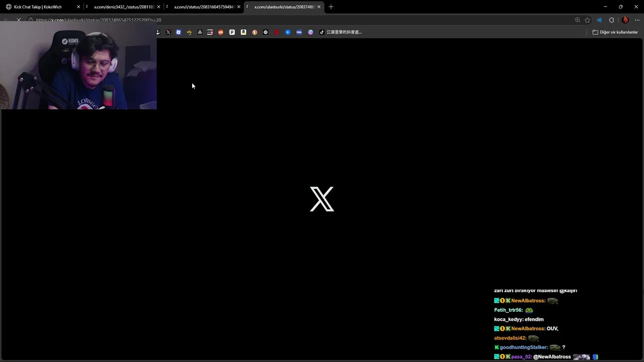This screenshot has width=644, height=362.
Task: Click the frog emote in Fetih_trtr56's message
Action: click(x=529, y=310)
